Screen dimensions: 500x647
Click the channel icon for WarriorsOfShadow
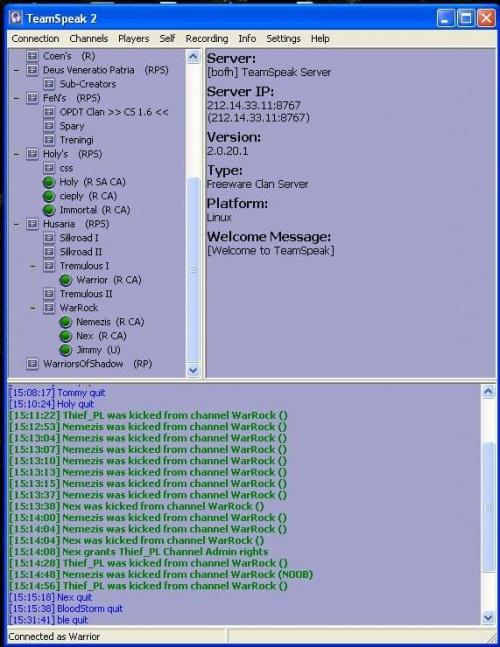(32, 364)
